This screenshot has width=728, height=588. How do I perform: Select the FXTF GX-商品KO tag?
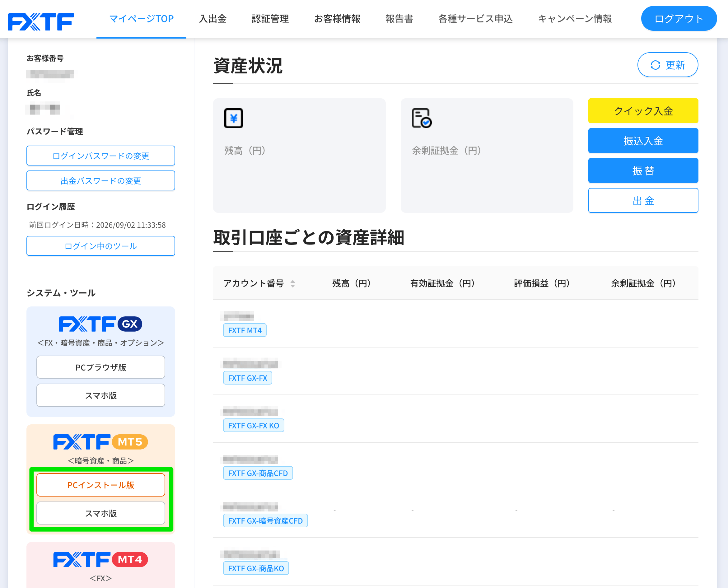tap(256, 568)
